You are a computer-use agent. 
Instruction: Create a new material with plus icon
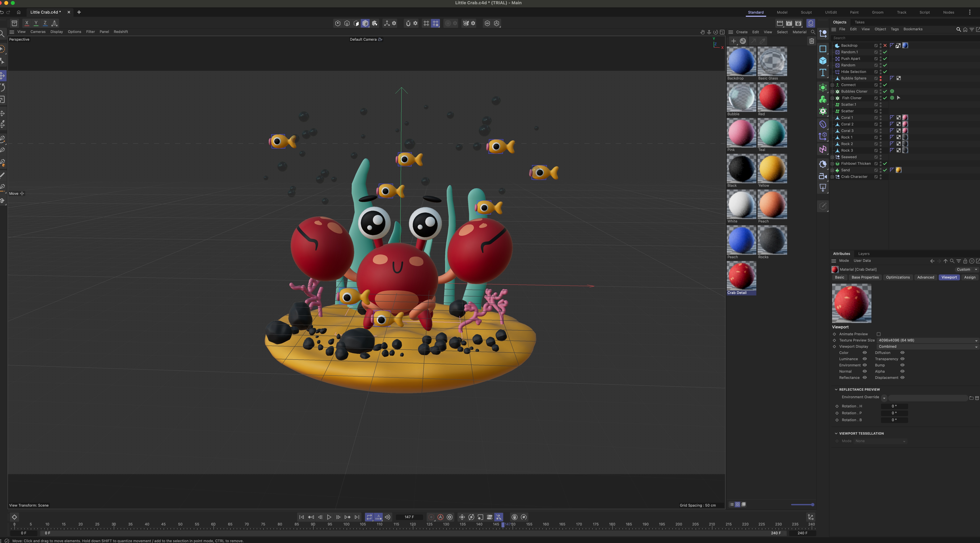[x=734, y=41]
